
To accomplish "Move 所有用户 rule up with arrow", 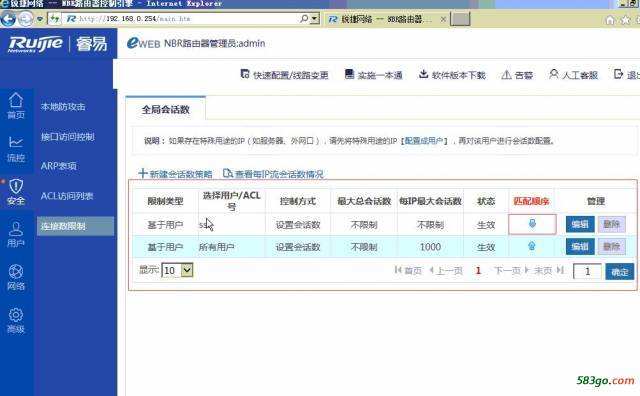I will pyautogui.click(x=531, y=246).
